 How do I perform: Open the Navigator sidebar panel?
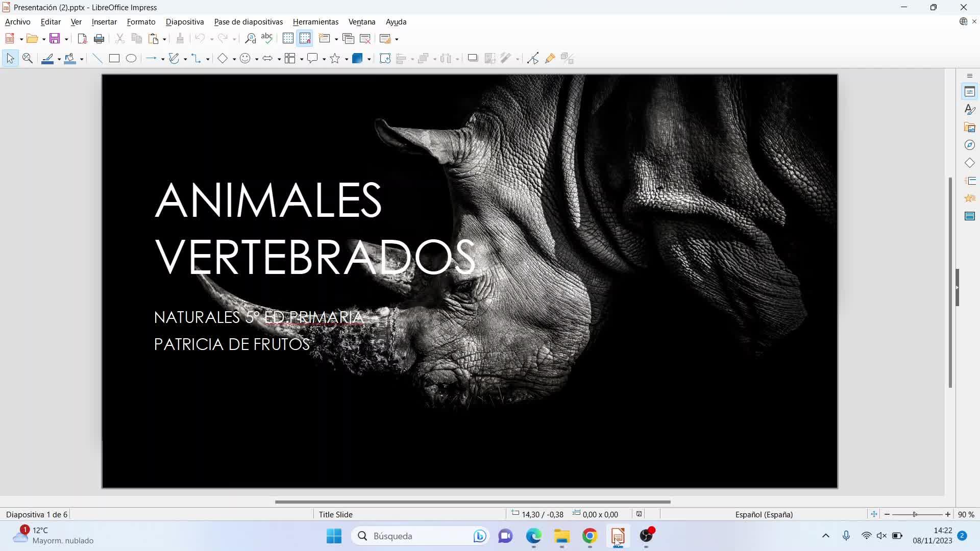click(x=970, y=145)
